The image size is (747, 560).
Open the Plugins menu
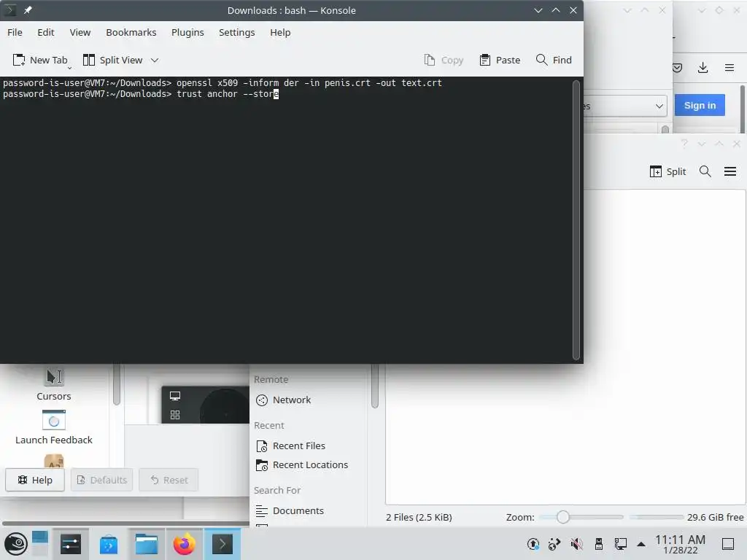coord(187,32)
